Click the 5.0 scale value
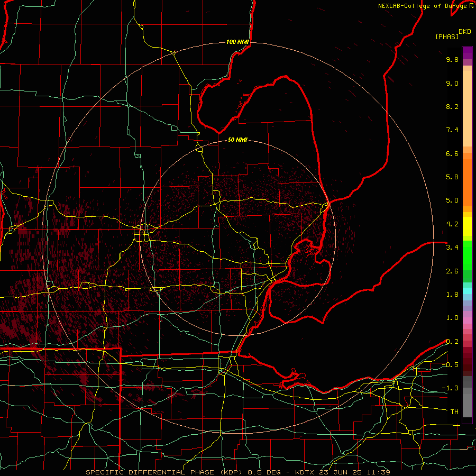 pyautogui.click(x=452, y=200)
